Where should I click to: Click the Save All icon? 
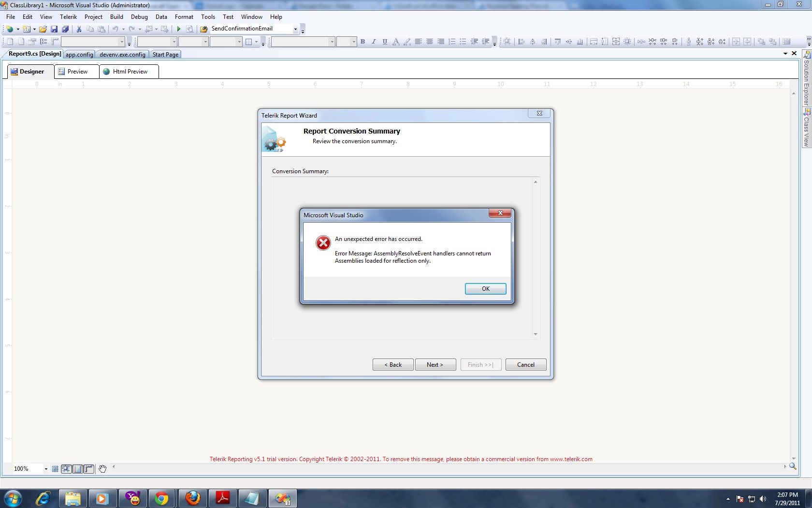pyautogui.click(x=65, y=29)
